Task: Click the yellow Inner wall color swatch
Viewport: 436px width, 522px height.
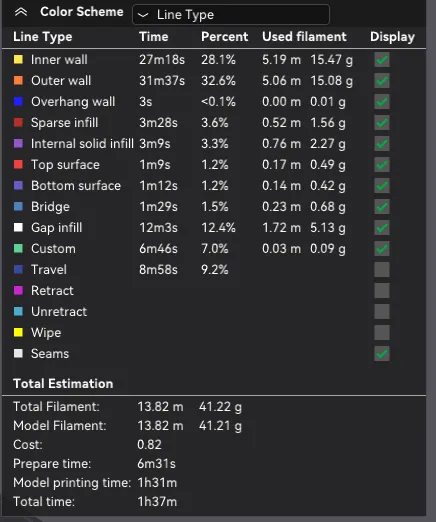Action: pyautogui.click(x=18, y=60)
